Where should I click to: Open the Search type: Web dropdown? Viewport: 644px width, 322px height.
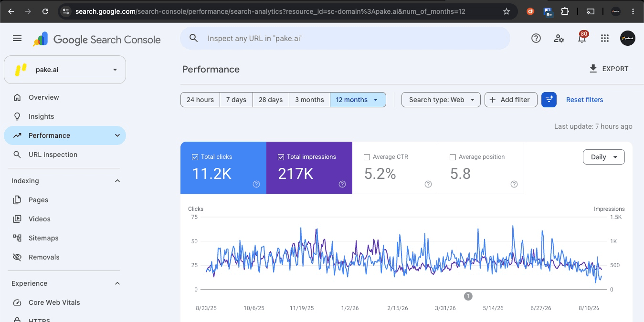441,100
